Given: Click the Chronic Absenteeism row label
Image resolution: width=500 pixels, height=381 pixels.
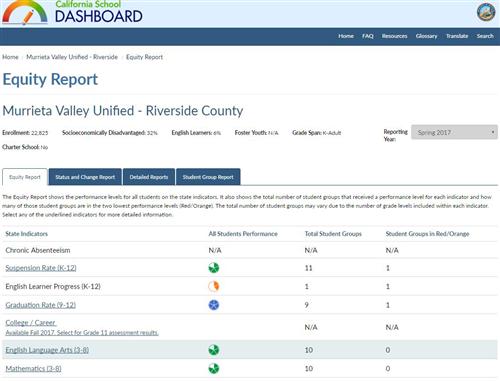Looking at the screenshot, I should point(38,250).
